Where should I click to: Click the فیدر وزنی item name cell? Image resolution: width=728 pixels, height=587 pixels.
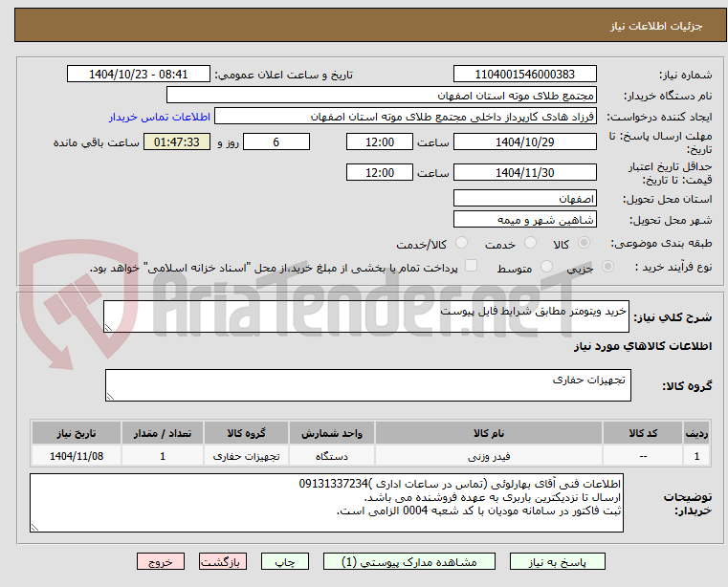489,456
